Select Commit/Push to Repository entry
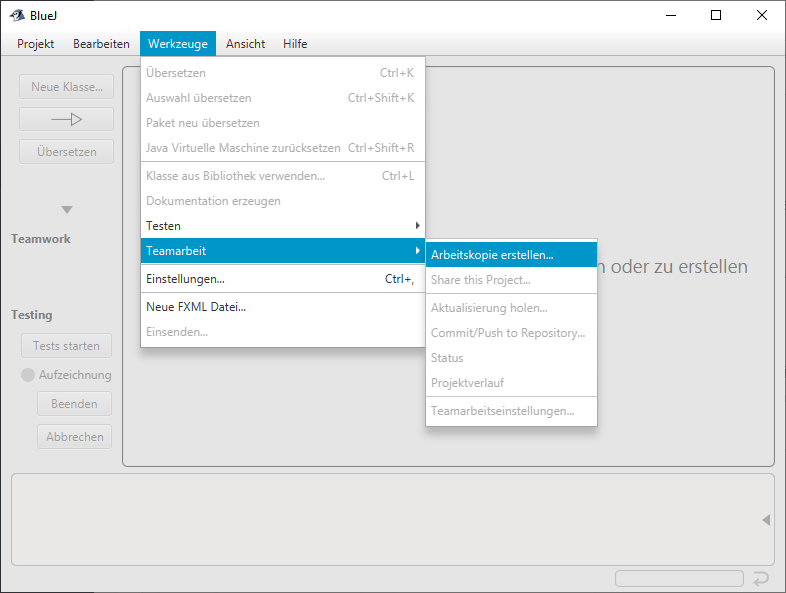The height and width of the screenshot is (593, 786). point(511,333)
